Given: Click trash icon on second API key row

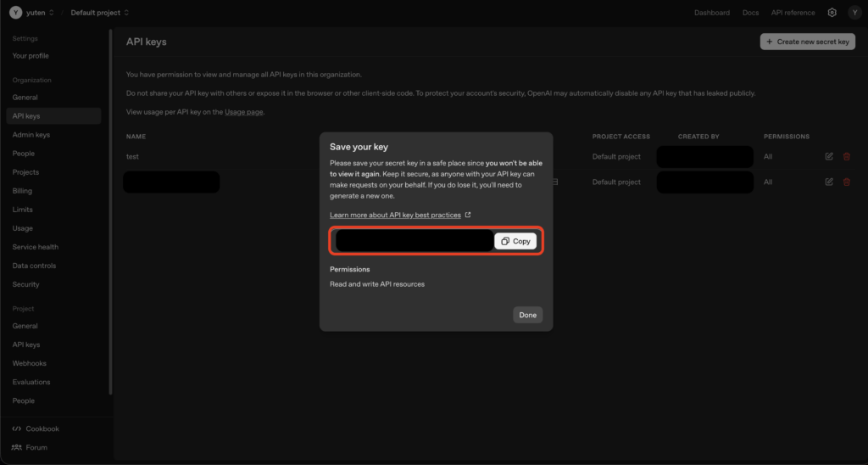Looking at the screenshot, I should tap(846, 182).
